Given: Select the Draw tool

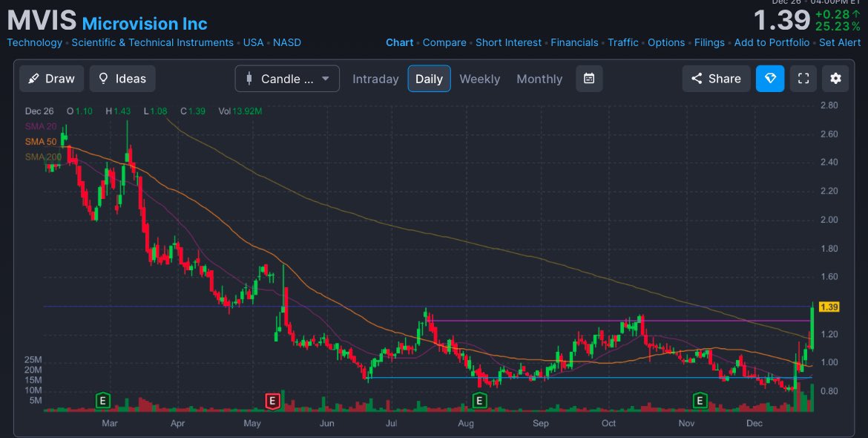Looking at the screenshot, I should click(51, 78).
